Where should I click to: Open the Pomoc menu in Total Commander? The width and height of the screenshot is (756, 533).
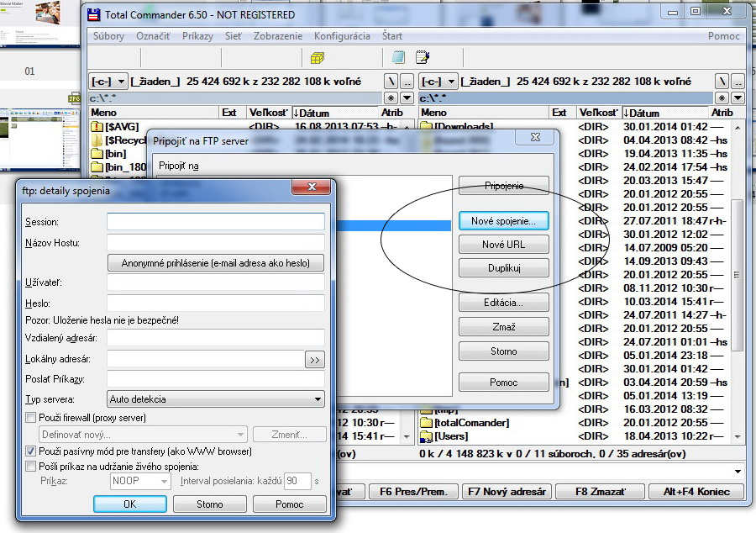(724, 36)
